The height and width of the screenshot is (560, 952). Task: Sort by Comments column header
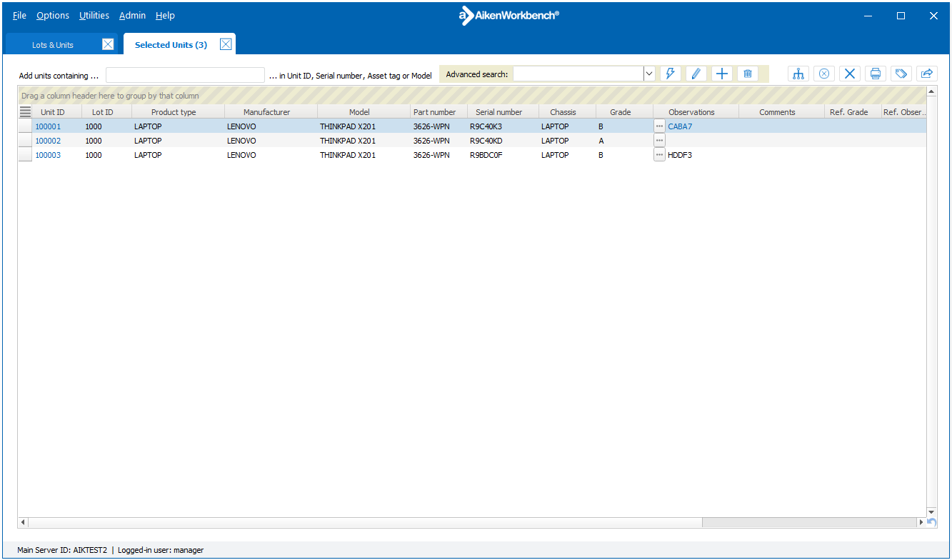[x=781, y=112]
